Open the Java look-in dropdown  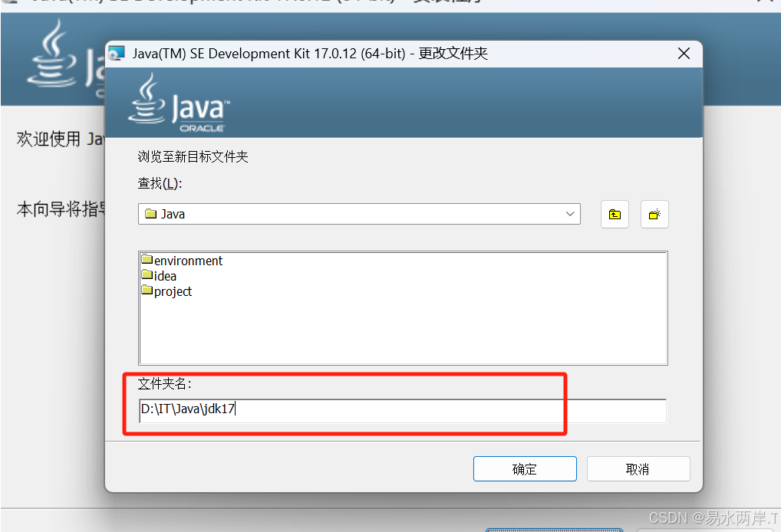tap(359, 214)
